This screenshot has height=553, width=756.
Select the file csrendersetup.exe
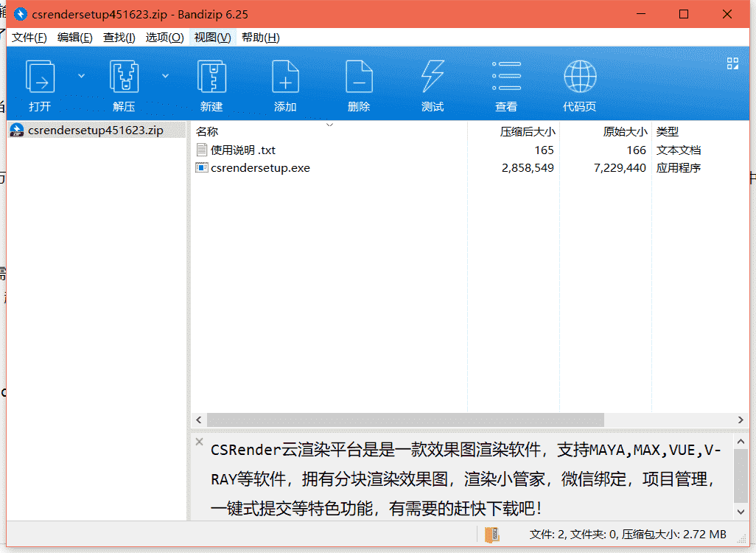260,168
